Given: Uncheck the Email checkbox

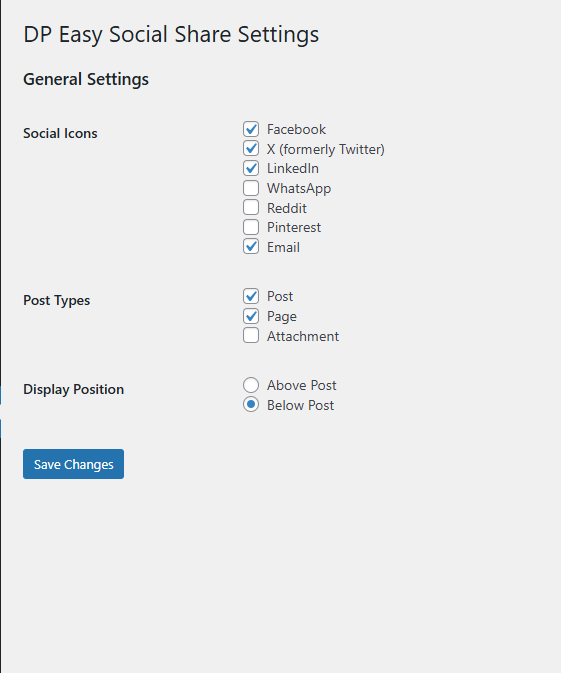Looking at the screenshot, I should (x=251, y=247).
